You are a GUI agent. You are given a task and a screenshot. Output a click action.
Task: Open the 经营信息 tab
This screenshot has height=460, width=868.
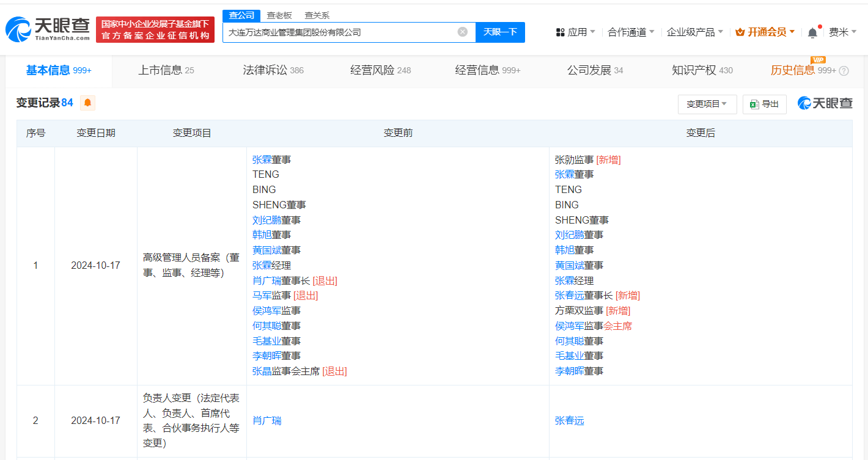[x=488, y=70]
